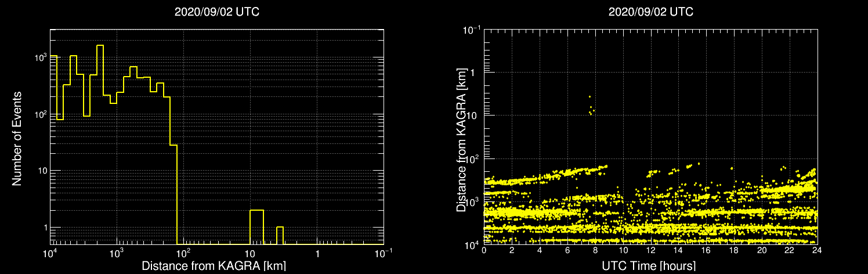Click the 10 hour tick on UTC Time axis
The width and height of the screenshot is (868, 274).
(x=623, y=250)
